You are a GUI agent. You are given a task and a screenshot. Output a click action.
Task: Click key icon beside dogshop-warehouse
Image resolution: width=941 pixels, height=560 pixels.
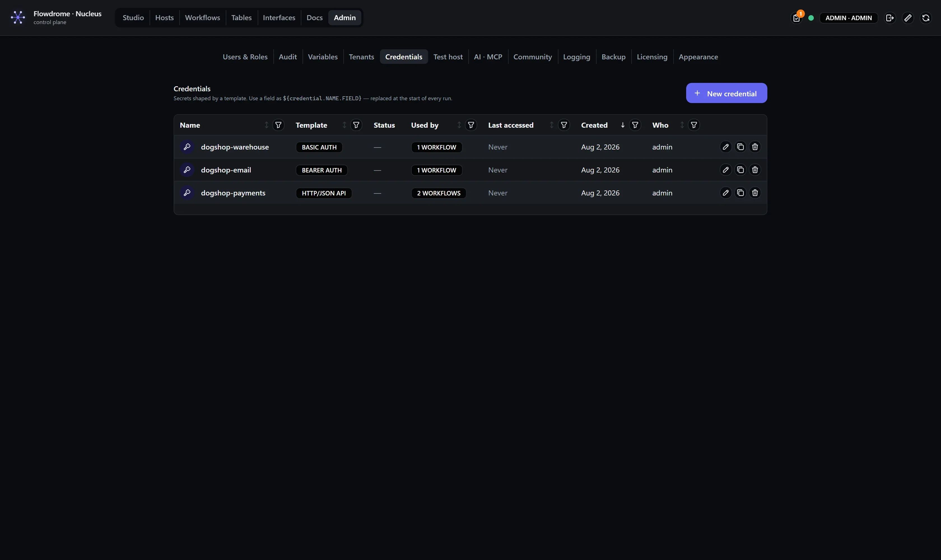[187, 147]
